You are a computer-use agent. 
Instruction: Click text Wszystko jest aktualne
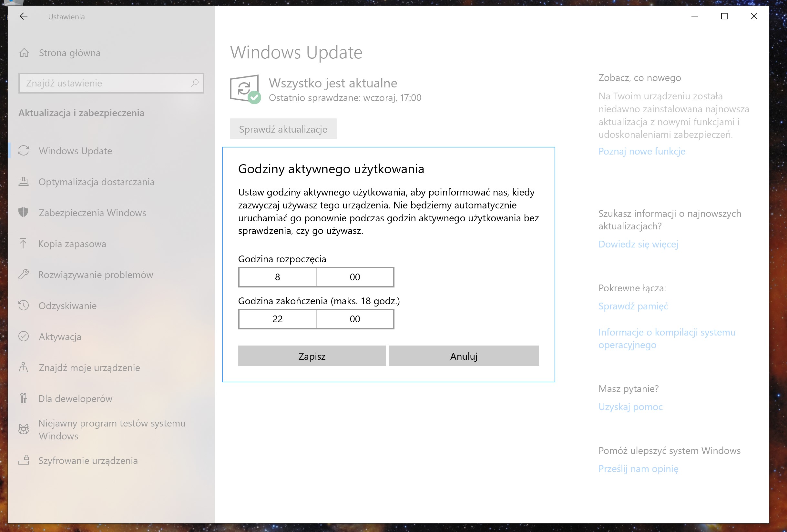click(x=333, y=83)
